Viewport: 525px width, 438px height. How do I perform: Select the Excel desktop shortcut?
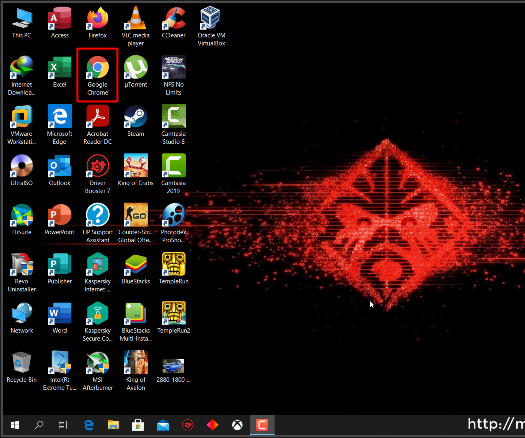click(60, 72)
